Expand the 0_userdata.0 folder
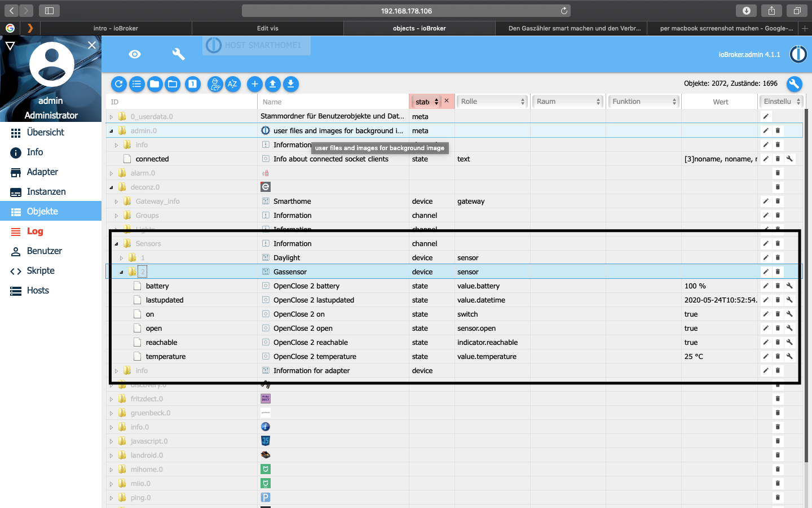This screenshot has width=812, height=508. [x=112, y=117]
